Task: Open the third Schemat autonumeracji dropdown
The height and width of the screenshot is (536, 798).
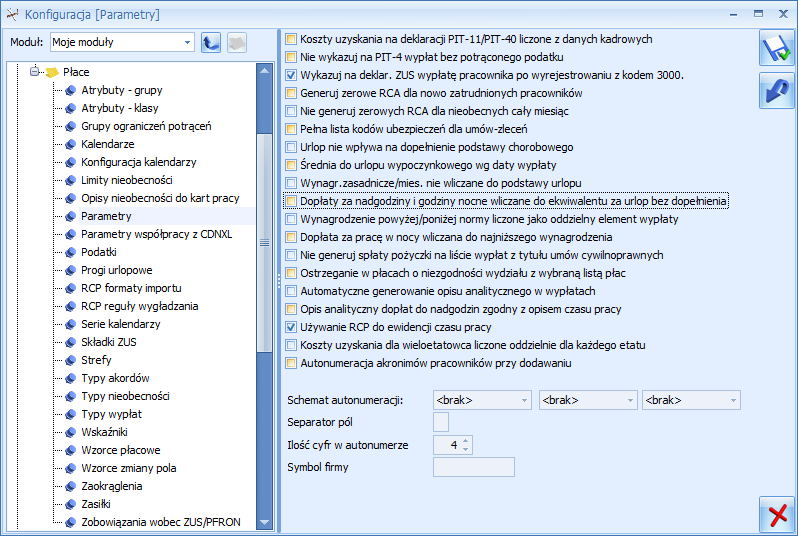Action: 733,401
